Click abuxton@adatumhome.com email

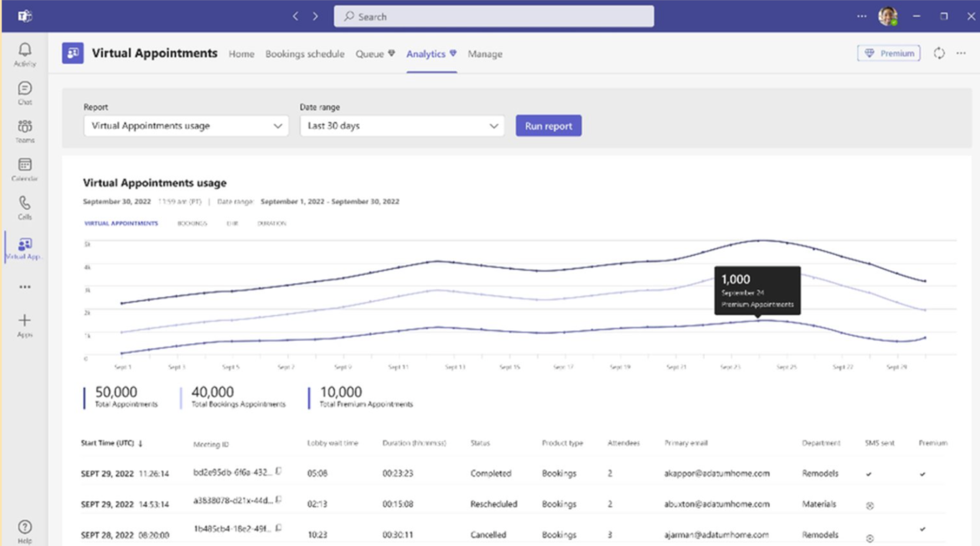(717, 504)
